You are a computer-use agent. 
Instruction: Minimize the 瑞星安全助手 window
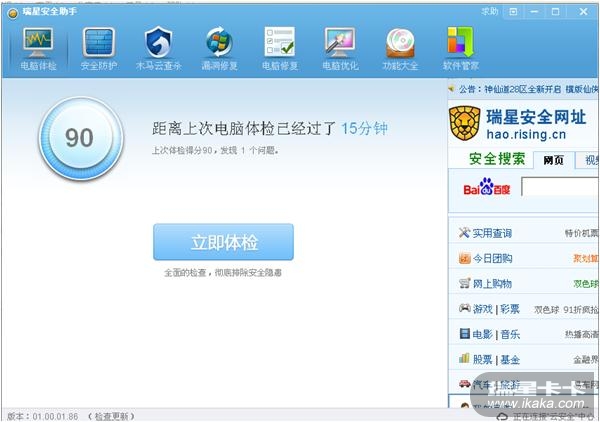[x=534, y=12]
